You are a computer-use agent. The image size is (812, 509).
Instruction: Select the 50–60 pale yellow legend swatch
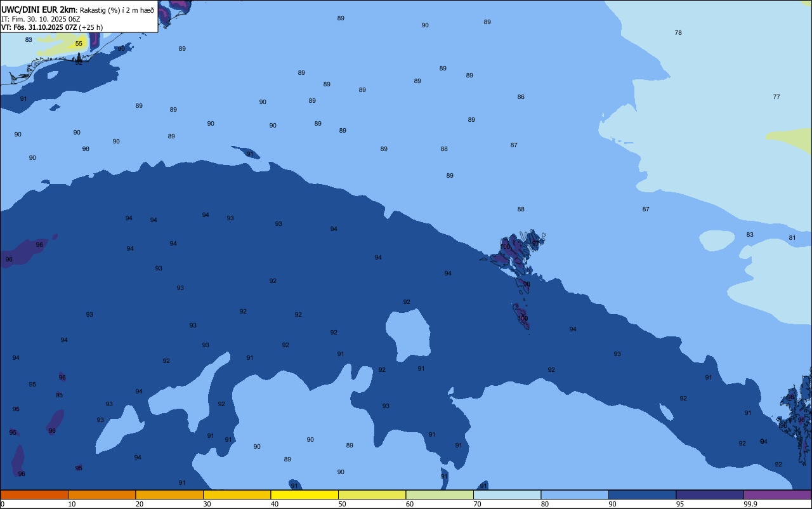(x=372, y=494)
